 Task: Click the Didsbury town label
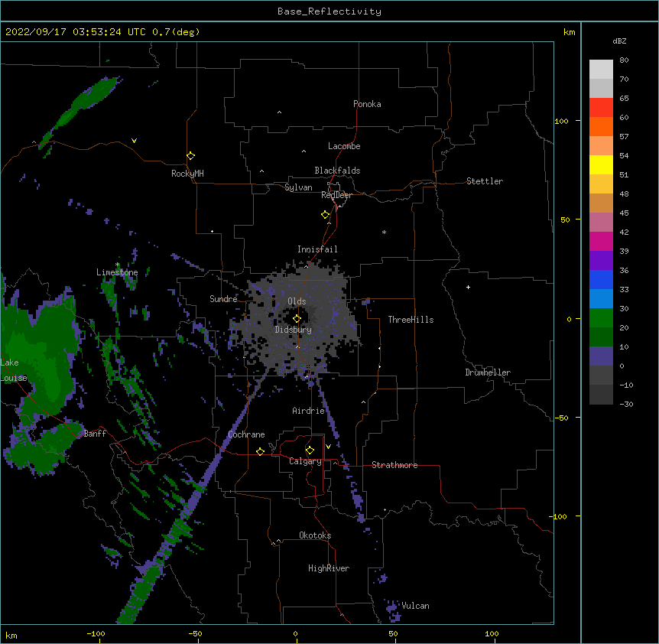tap(294, 330)
